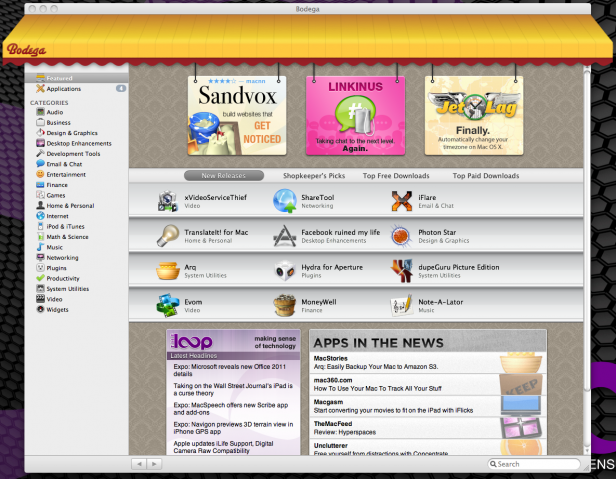Viewport: 616px width, 479px height.
Task: Click the Email & Chat bubble icon
Action: pos(40,164)
